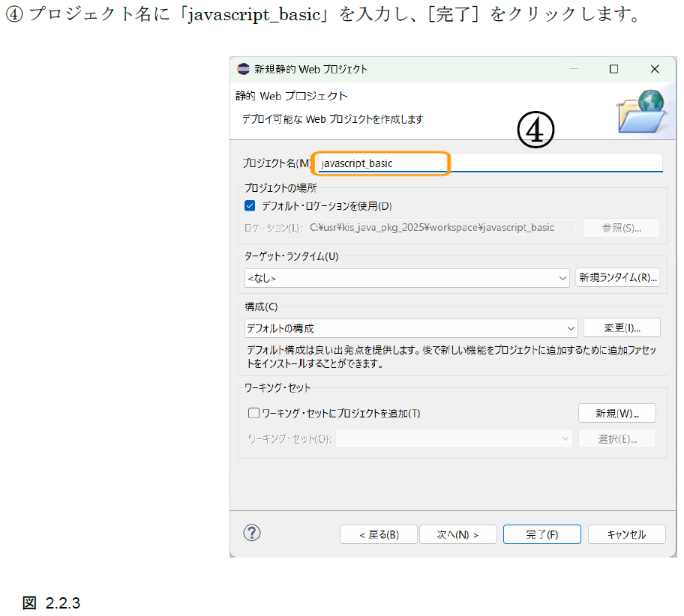Open the 構成 デフォルトの構成 dropdown
The height and width of the screenshot is (616, 684).
[411, 328]
